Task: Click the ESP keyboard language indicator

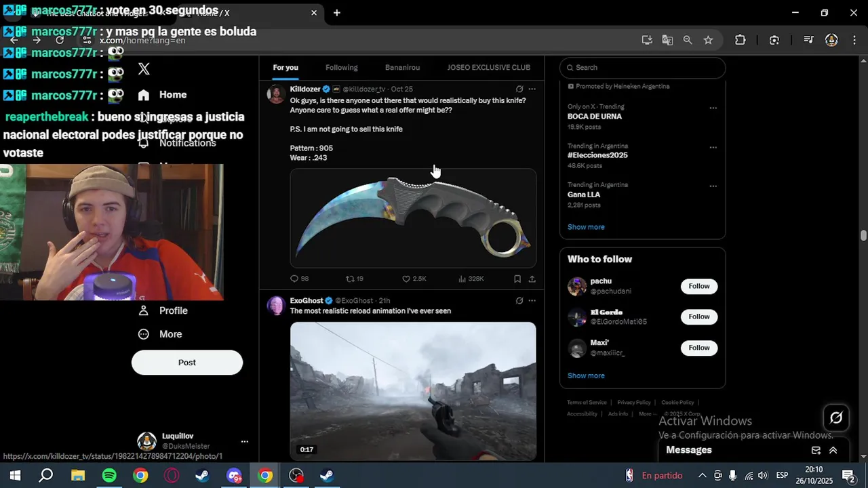Action: [782, 476]
